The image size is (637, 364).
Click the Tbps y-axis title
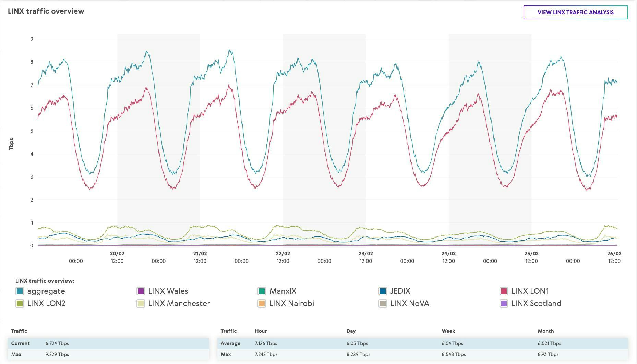11,144
